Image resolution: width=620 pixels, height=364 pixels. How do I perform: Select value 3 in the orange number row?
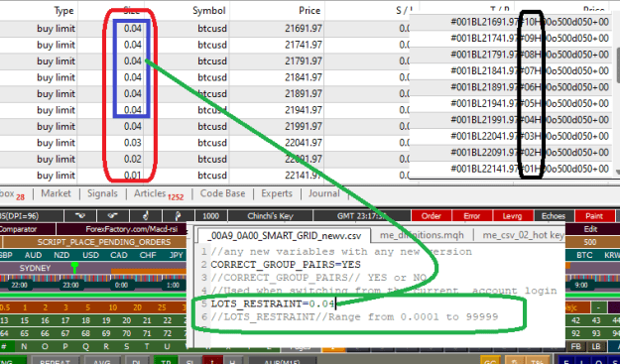(65, 307)
